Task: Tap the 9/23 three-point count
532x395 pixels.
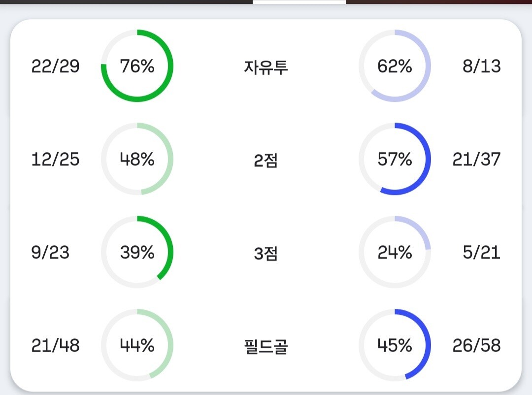Action: (x=50, y=252)
